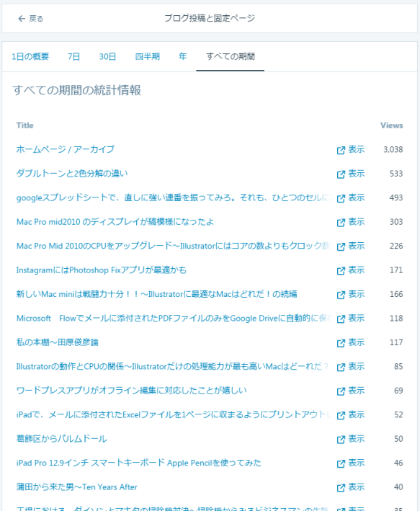420x511 pixels.
Task: Click 表示 text for the 226 views row
Action: [x=357, y=246]
